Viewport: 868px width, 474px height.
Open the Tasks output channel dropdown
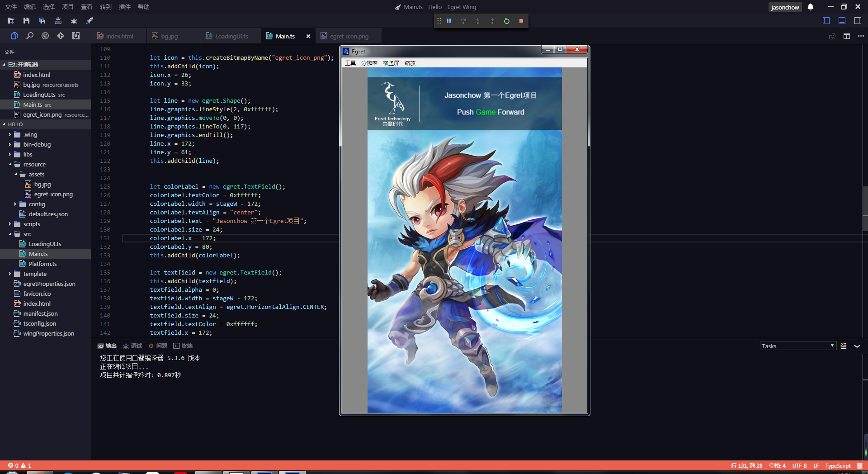(x=798, y=346)
